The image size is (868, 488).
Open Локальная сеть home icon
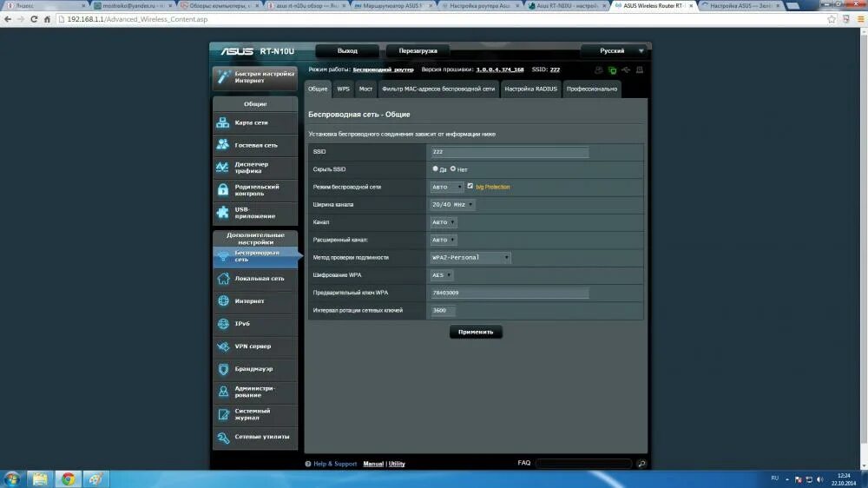(x=223, y=278)
